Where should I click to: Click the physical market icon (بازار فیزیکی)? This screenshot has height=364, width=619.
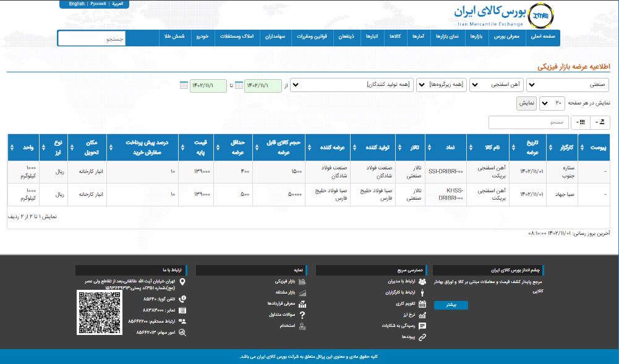pos(302,282)
